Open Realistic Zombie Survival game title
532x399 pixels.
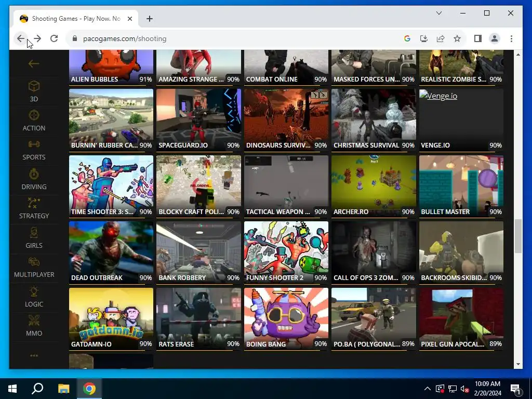(x=454, y=79)
